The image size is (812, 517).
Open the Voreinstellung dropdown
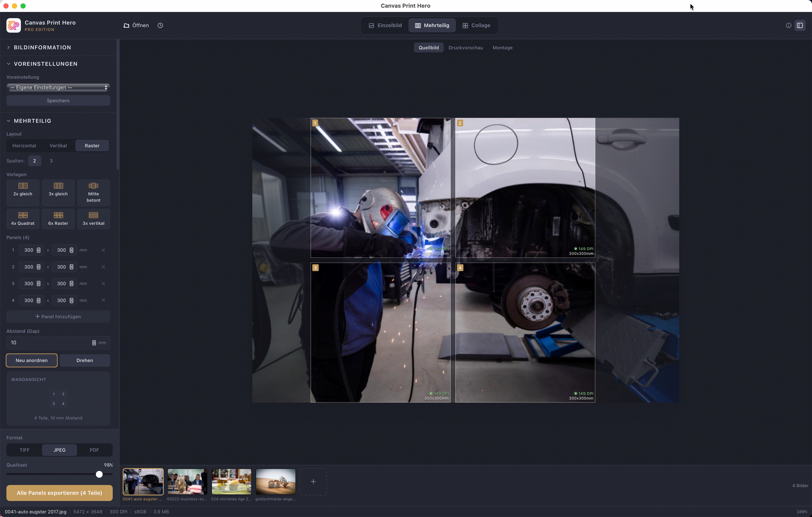tap(58, 87)
